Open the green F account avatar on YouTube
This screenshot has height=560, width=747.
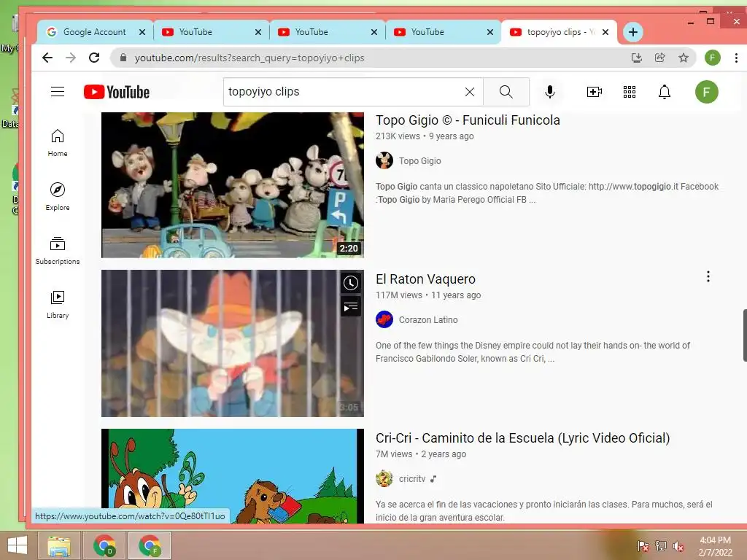706,92
